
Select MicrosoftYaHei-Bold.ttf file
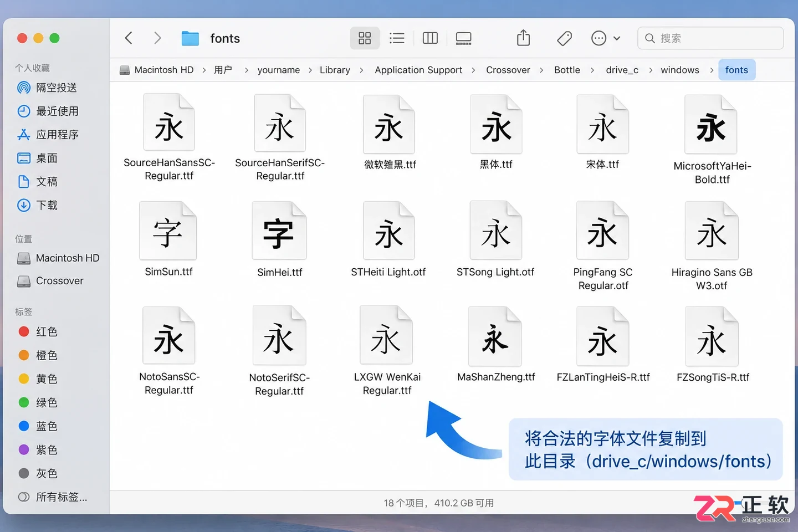pyautogui.click(x=712, y=140)
